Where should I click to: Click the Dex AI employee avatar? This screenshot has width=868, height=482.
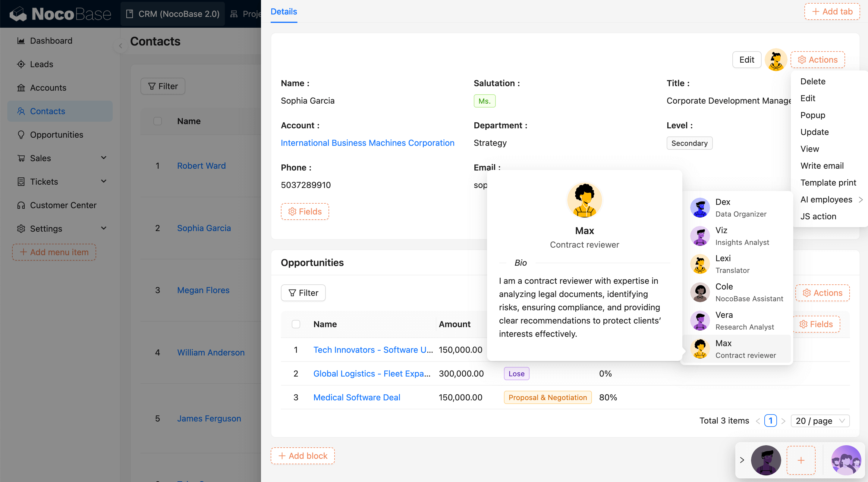[x=700, y=208]
